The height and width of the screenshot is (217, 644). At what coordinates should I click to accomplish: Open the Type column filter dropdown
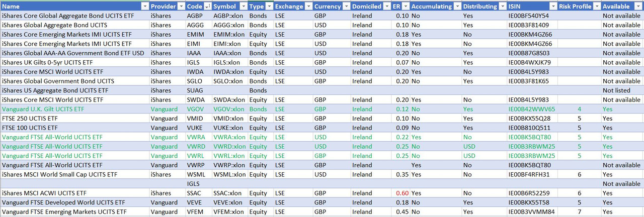point(269,7)
